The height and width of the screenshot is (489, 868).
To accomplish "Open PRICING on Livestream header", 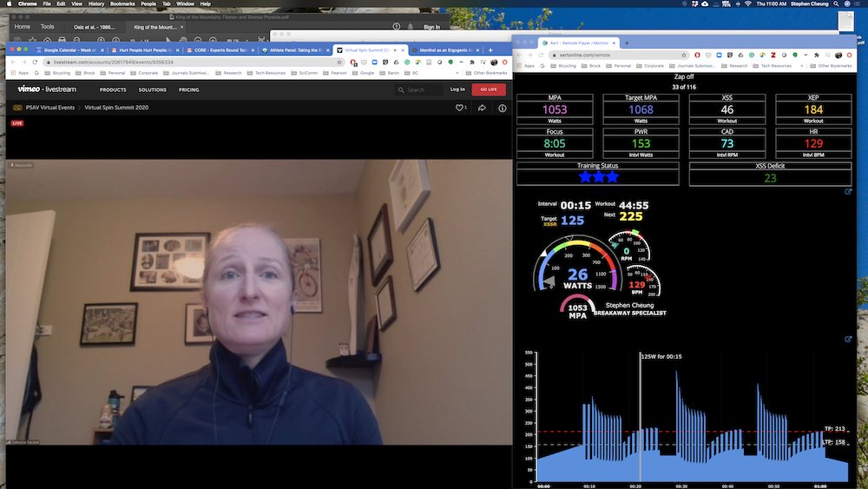I will coord(188,89).
